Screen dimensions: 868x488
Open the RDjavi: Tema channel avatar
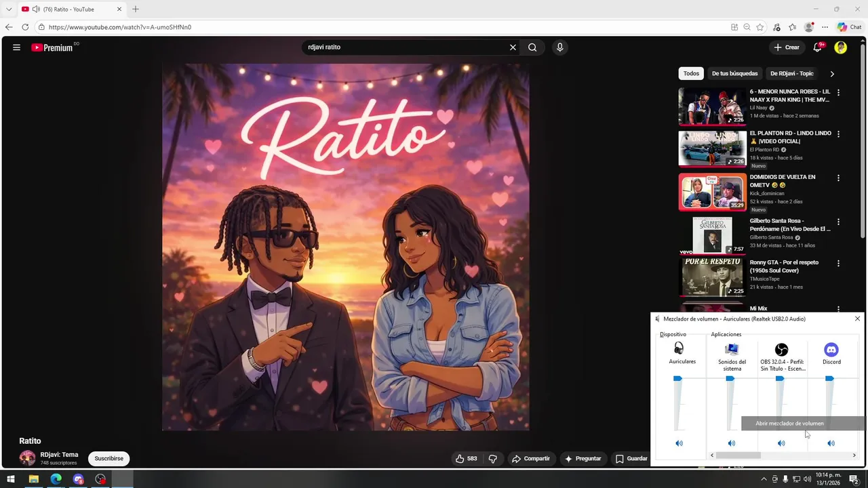[x=28, y=458]
